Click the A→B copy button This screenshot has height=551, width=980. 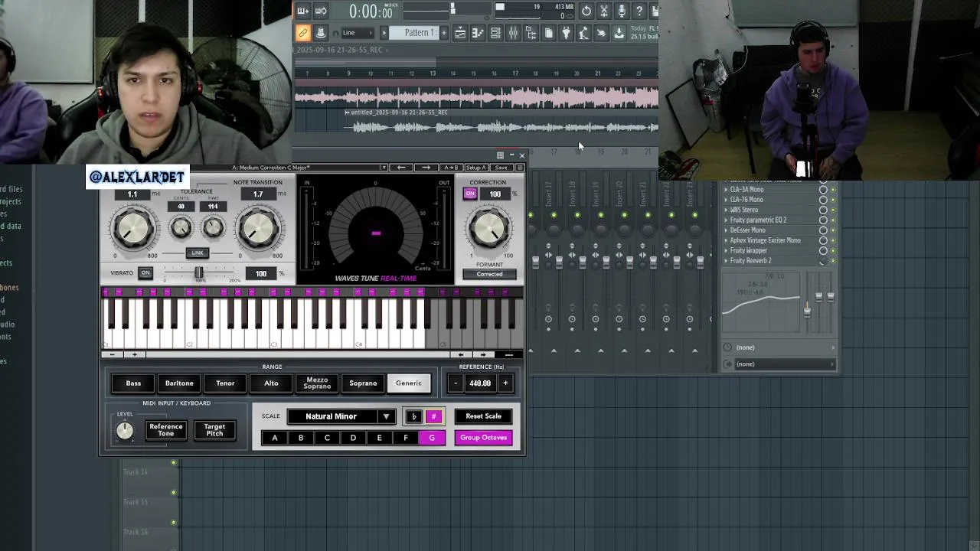(x=451, y=168)
